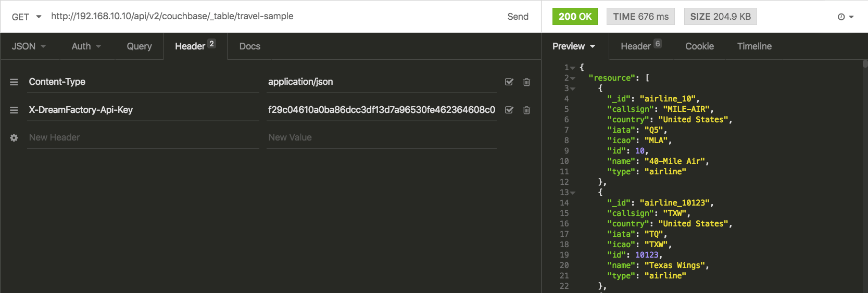Click "airline" type on line 21

[x=665, y=276]
